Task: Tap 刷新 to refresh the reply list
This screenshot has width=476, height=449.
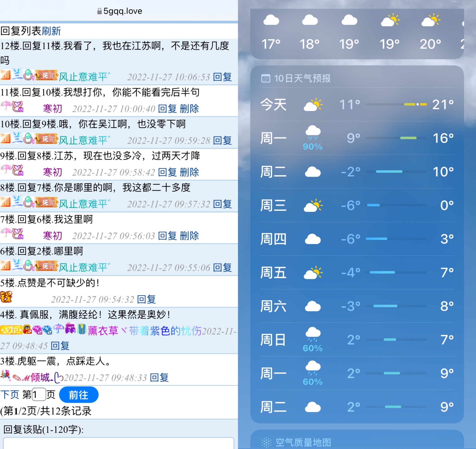Action: pos(51,31)
